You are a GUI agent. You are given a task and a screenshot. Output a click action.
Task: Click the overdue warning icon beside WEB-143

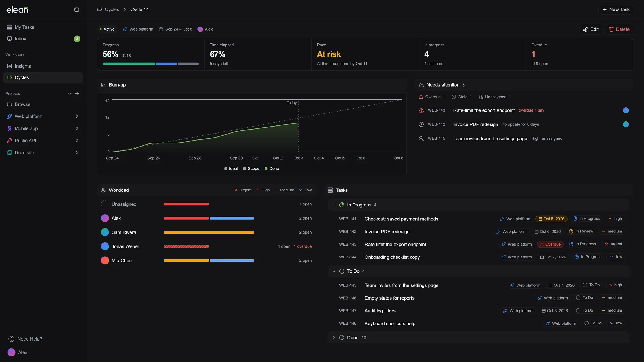point(421,110)
